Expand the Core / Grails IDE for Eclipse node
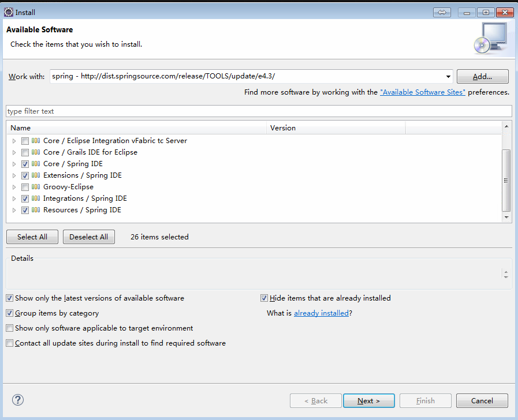 coord(14,152)
